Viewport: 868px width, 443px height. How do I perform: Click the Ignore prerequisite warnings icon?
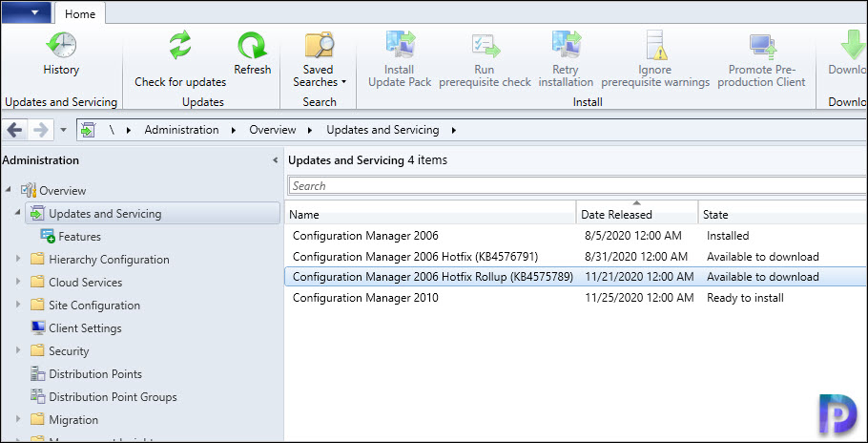pos(655,45)
